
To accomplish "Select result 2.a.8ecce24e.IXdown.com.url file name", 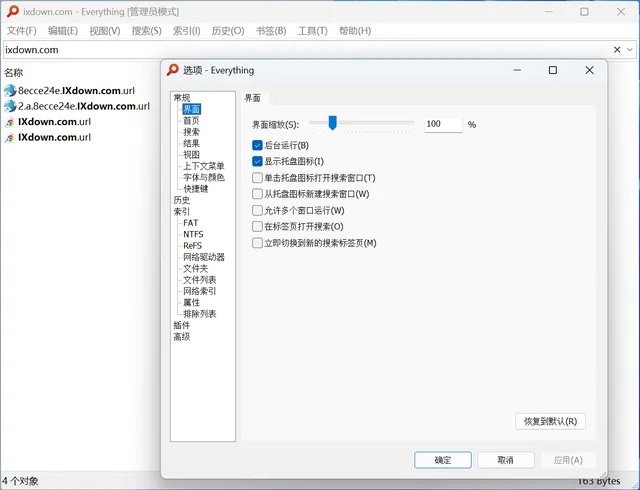I will [84, 106].
